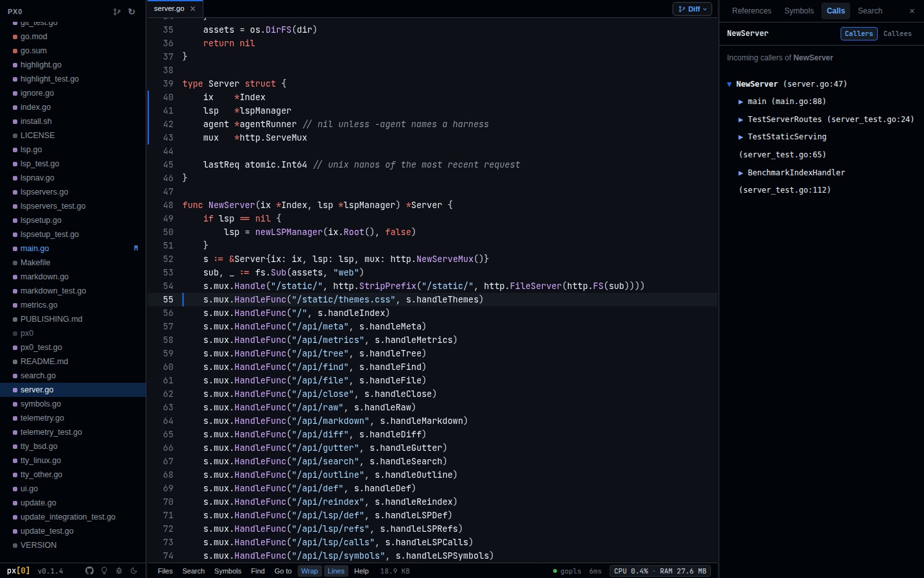Click the v0.1.4 version label
The width and height of the screenshot is (924, 578).
(x=51, y=571)
